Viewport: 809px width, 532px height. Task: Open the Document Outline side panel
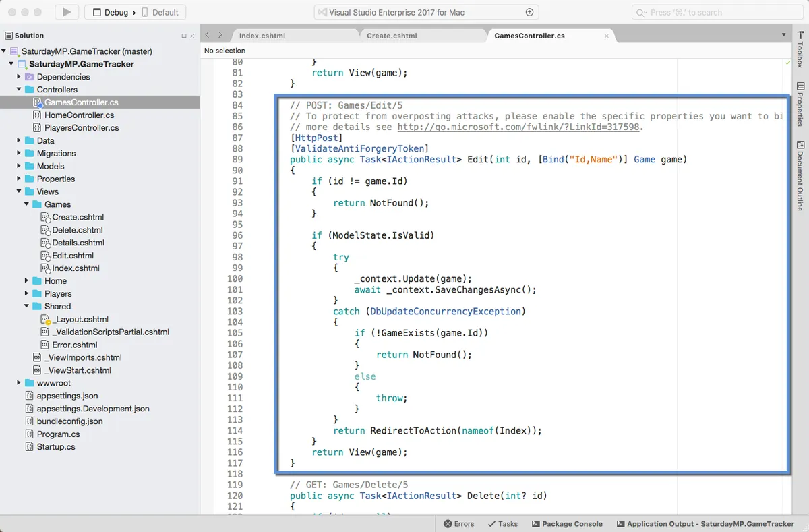[x=800, y=175]
